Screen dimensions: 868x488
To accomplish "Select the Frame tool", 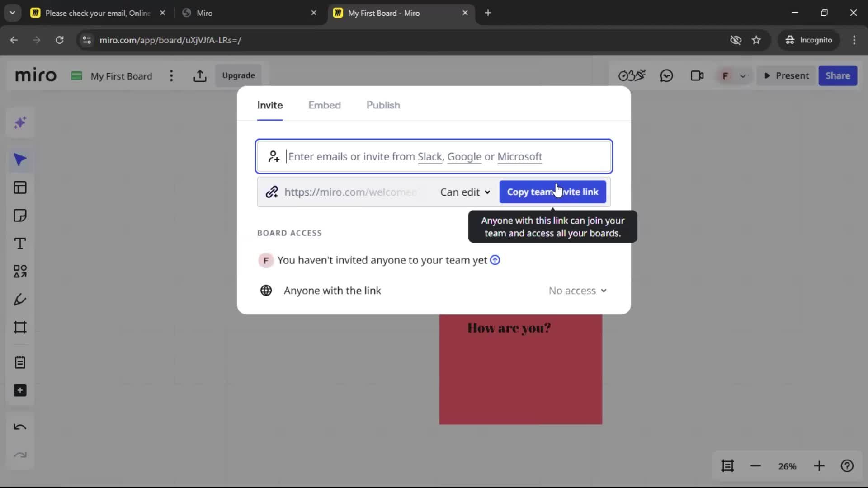I will pos(20,328).
